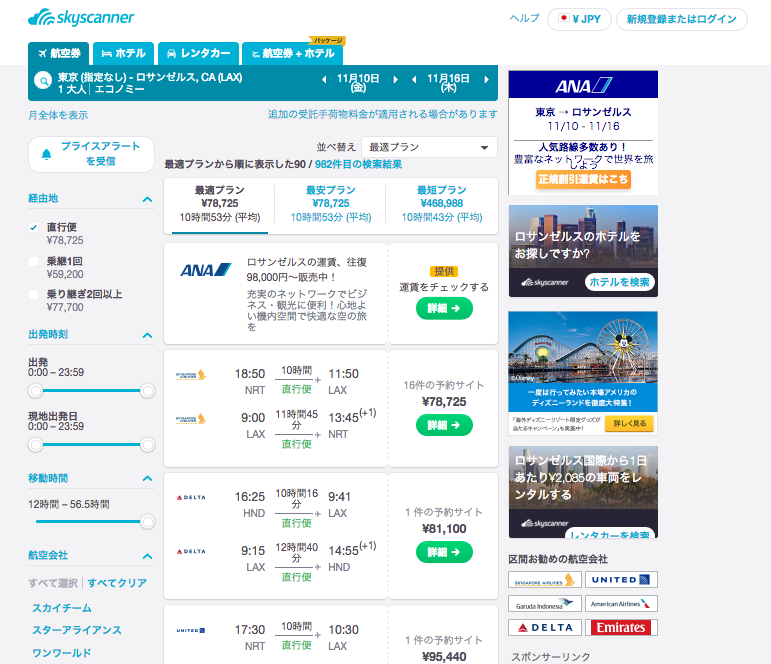Uncheck the 直行便 direct flight filter
This screenshot has width=771, height=664.
33,227
